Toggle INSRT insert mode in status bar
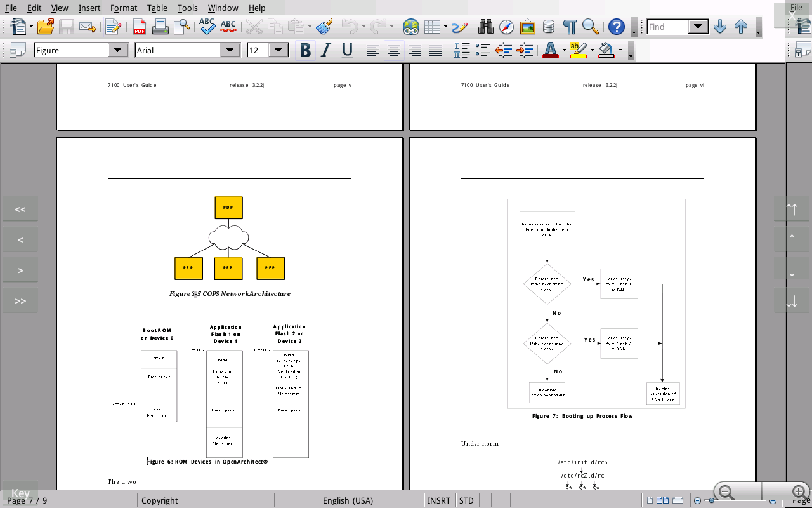 click(439, 500)
